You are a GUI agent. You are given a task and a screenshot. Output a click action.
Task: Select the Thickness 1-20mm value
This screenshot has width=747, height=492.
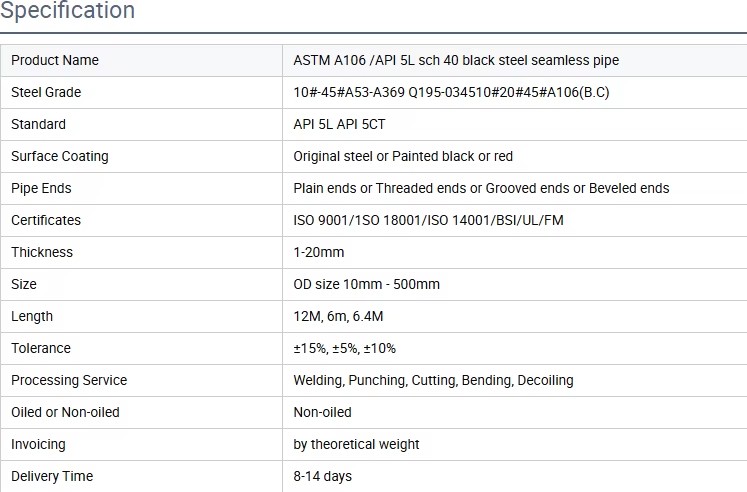coord(319,252)
